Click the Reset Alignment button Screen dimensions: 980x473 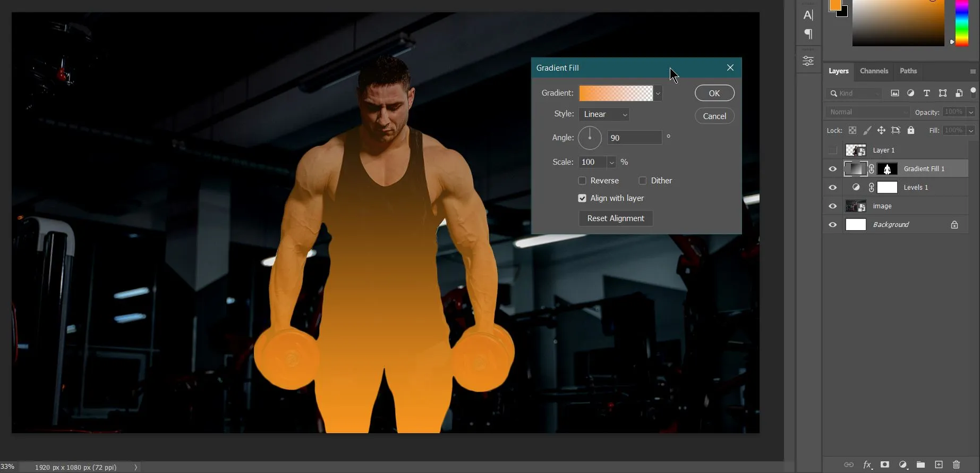(616, 218)
